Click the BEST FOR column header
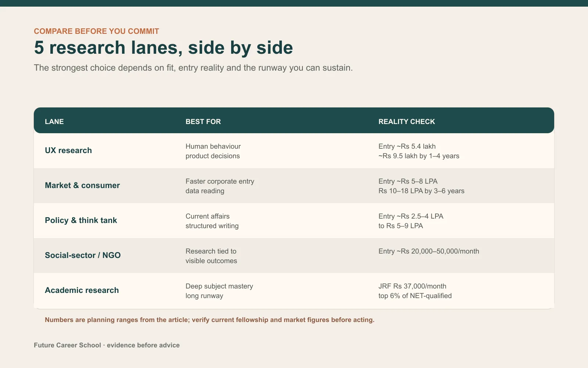 tap(203, 121)
